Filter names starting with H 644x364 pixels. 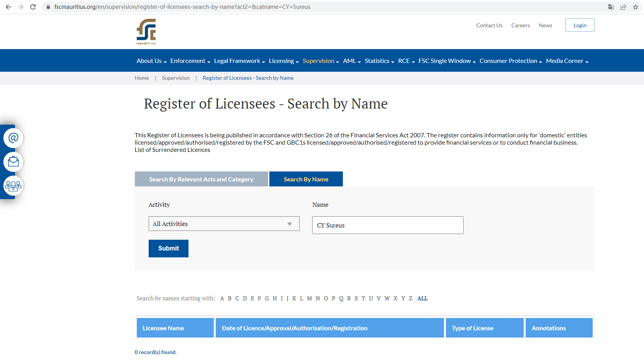click(x=275, y=298)
